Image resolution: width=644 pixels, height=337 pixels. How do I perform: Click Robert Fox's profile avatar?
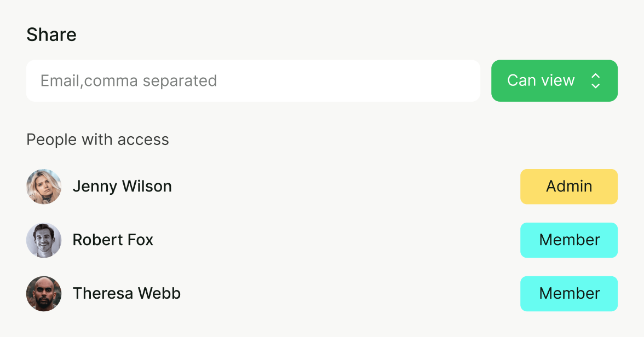pos(44,240)
